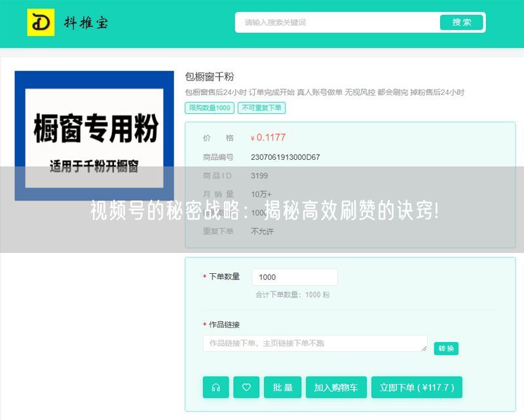Click the headphones customer service icon
The height and width of the screenshot is (420, 524).
click(x=215, y=387)
